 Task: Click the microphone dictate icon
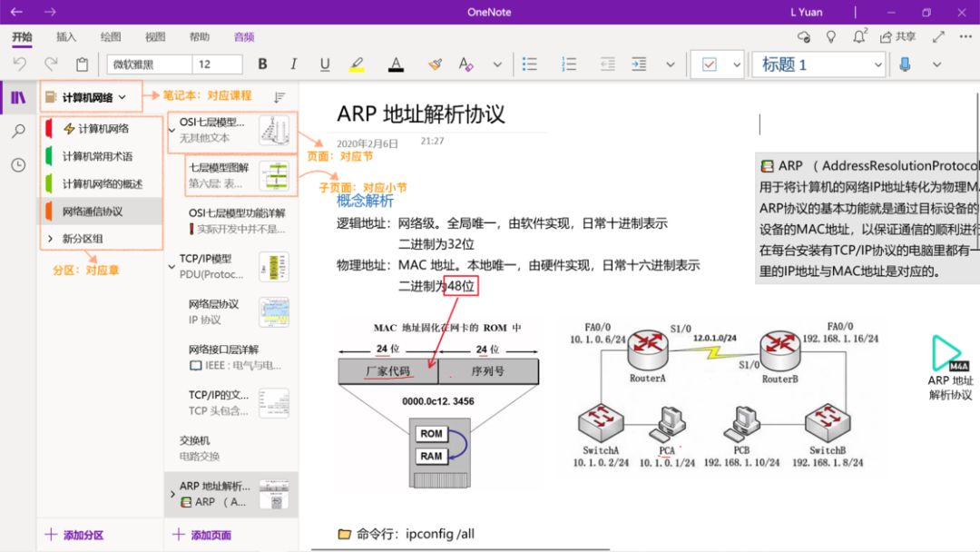tap(905, 64)
